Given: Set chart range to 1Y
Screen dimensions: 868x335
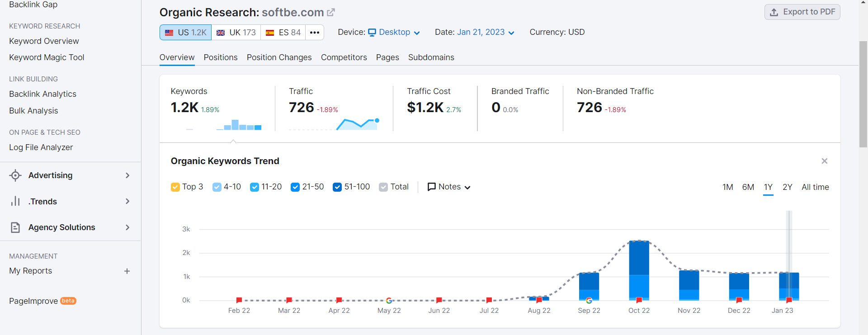Looking at the screenshot, I should (768, 187).
